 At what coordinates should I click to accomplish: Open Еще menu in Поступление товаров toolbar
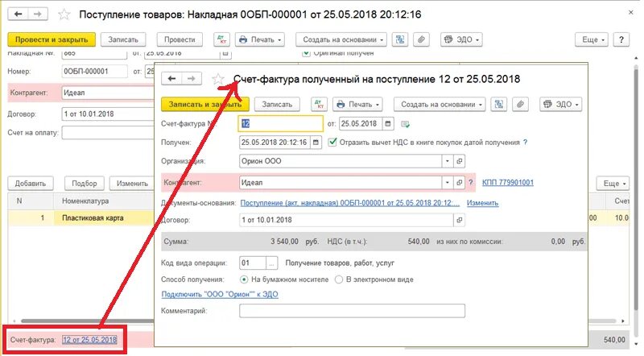click(x=592, y=39)
